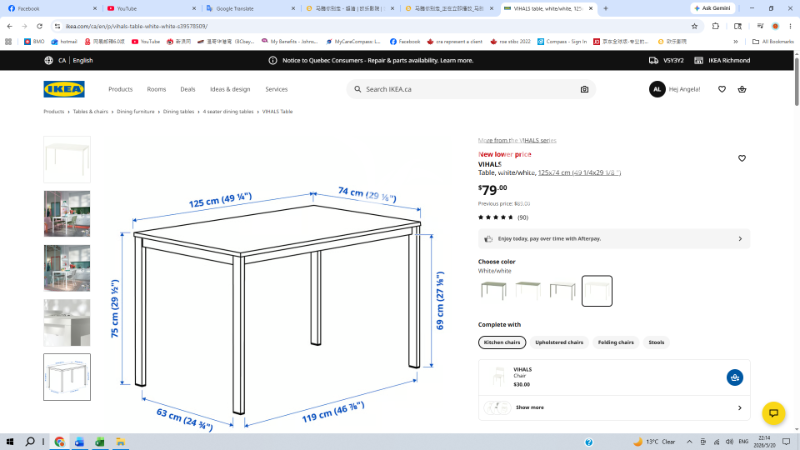This screenshot has height=450, width=800.
Task: Add VIHALS chair to bag button
Action: coord(735,378)
